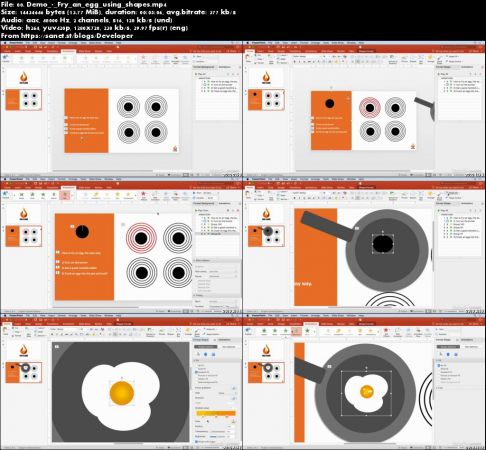Select flame logo slide thumbnail in yolk close-up frame
The height and width of the screenshot is (450, 486).
point(23,349)
